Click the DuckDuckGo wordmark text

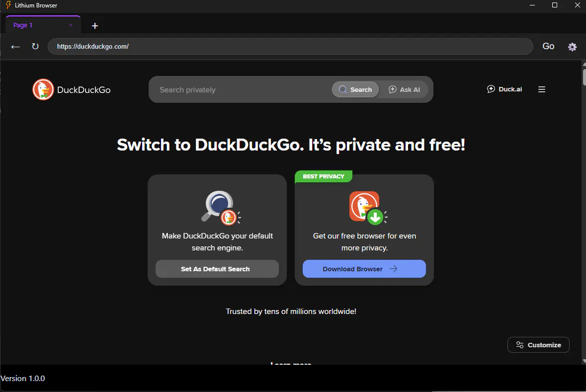pos(84,90)
